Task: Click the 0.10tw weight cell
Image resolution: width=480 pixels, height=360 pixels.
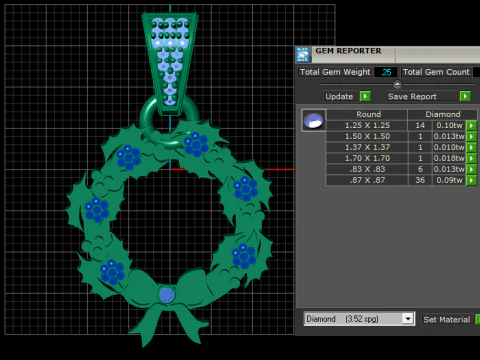Action: click(449, 125)
